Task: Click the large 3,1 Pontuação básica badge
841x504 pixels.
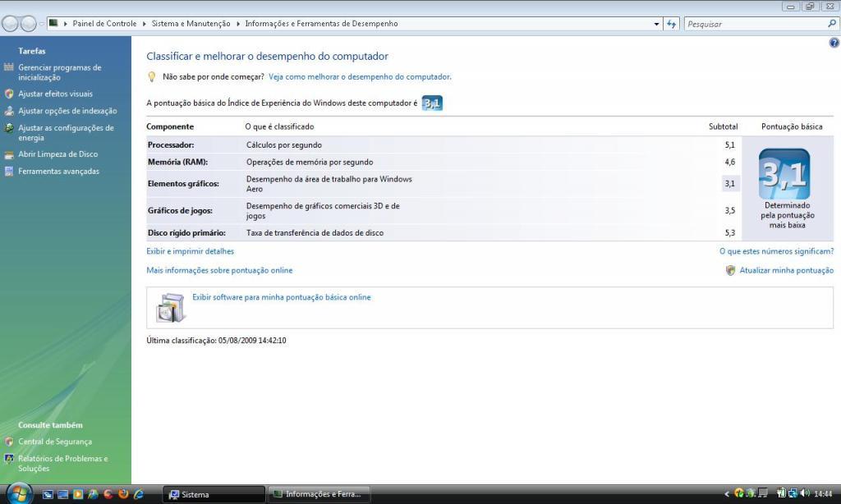Action: click(x=784, y=174)
